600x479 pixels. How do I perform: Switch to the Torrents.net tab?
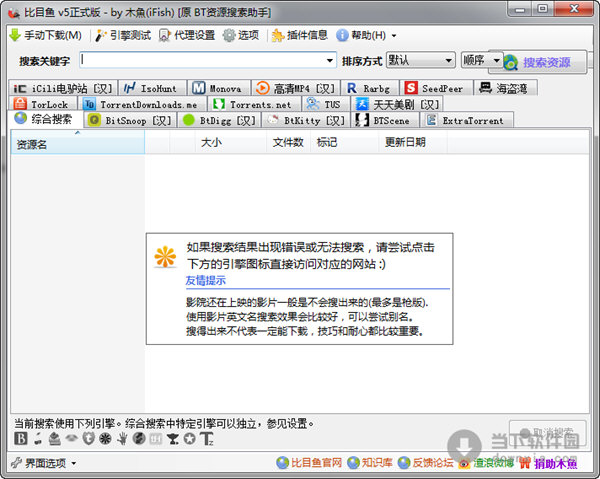coord(254,104)
